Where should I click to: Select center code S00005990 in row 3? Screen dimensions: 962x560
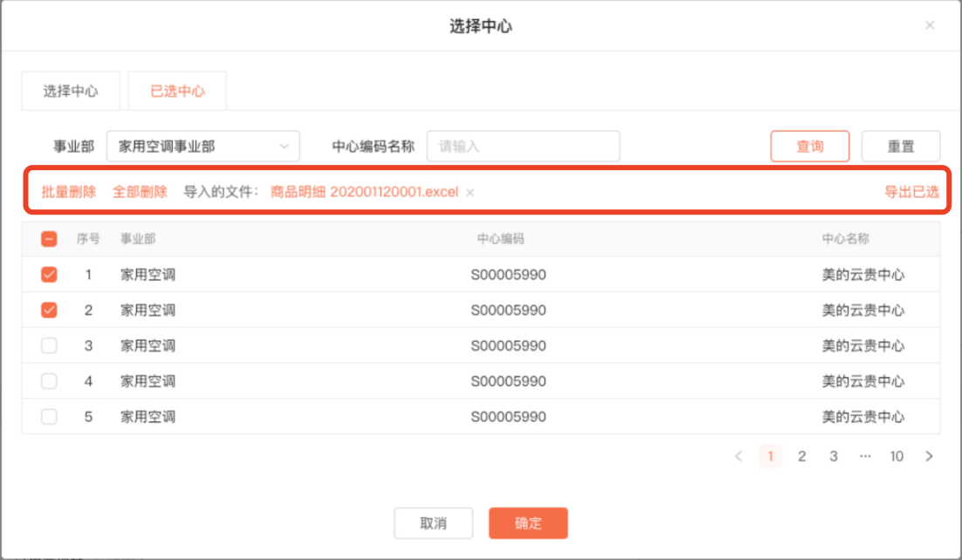click(x=509, y=346)
